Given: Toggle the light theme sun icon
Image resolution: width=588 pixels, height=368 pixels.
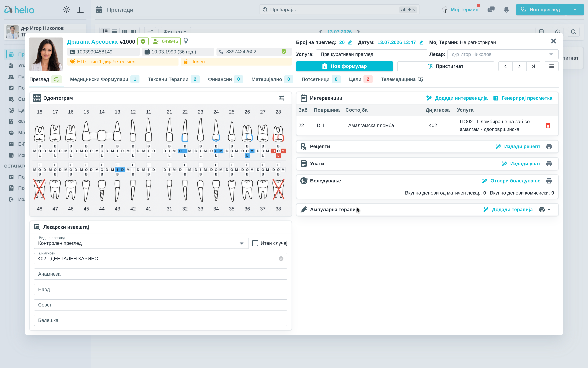Looking at the screenshot, I should [x=66, y=10].
